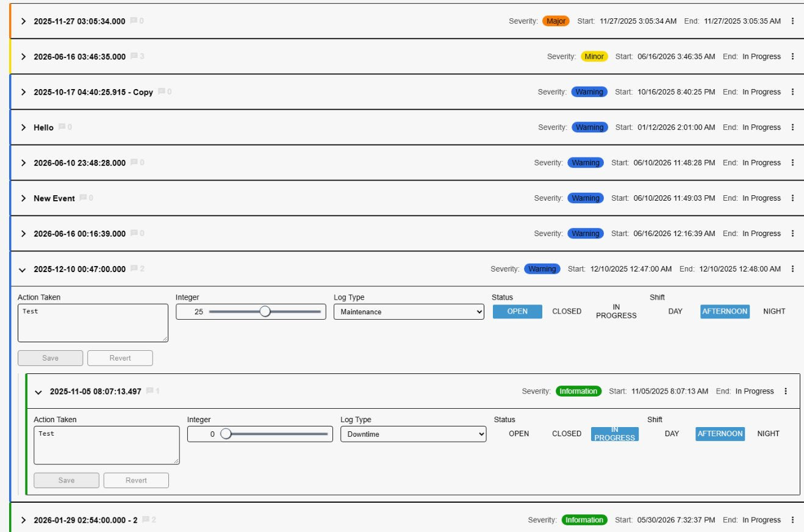The image size is (804, 532).
Task: Collapse the nested 2025-11-05 08:07:13.497 event
Action: [x=40, y=392]
